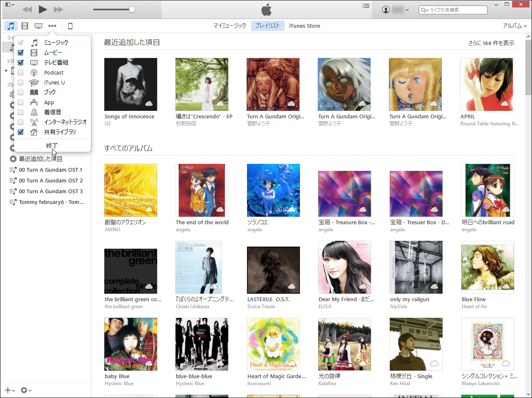This screenshot has width=532, height=398.
Task: Click the album title The end of the world
Action: pyautogui.click(x=202, y=222)
